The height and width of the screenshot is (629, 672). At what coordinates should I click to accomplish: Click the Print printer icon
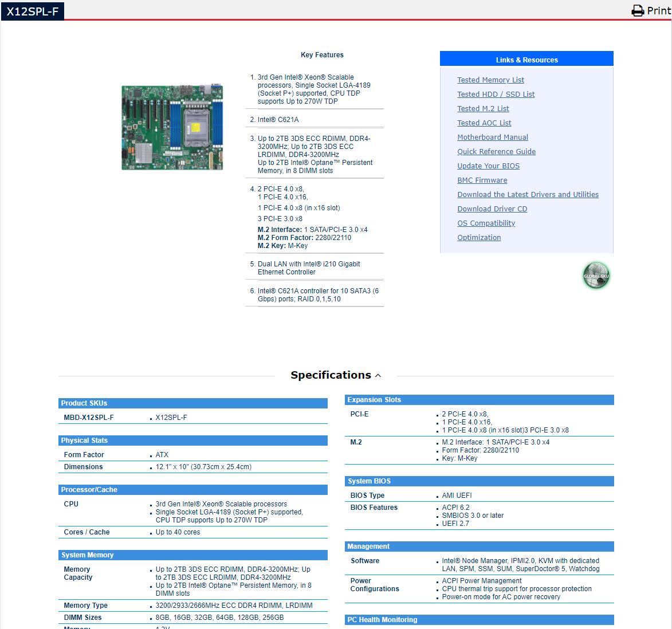click(638, 11)
